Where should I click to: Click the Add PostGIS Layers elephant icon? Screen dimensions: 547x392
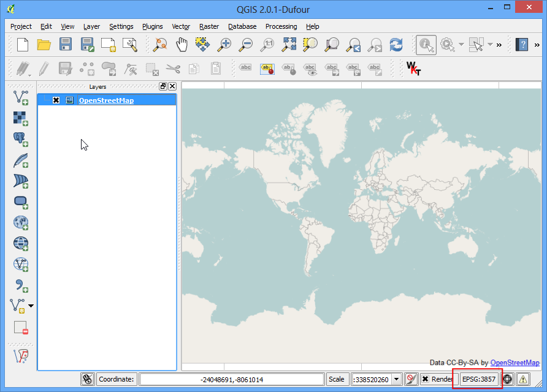tap(21, 140)
